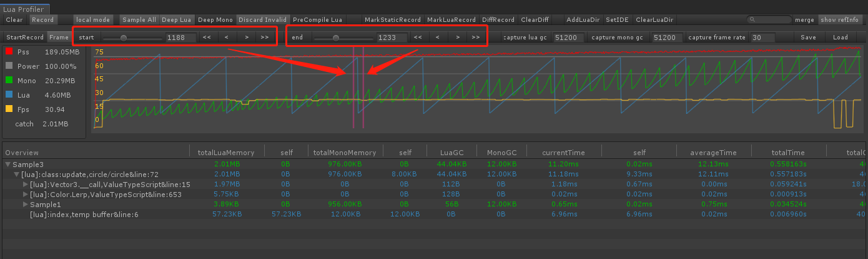Click MarkStaticRecord button
868x259 pixels.
(393, 20)
